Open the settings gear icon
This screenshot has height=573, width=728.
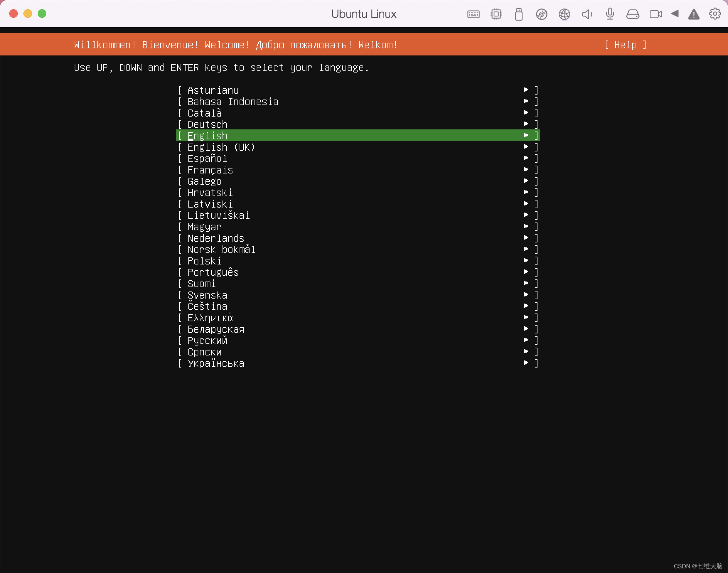pyautogui.click(x=715, y=14)
